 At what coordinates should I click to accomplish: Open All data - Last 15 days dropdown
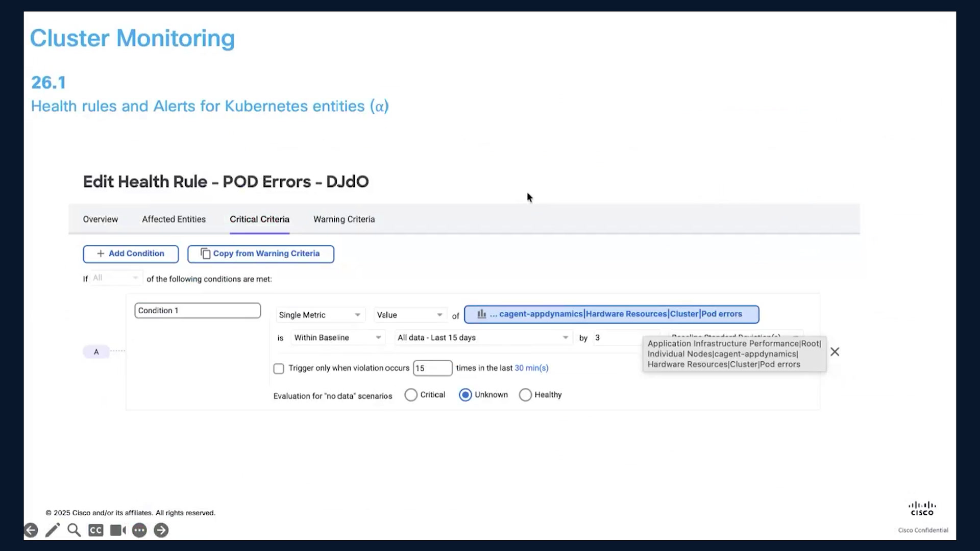pyautogui.click(x=483, y=338)
